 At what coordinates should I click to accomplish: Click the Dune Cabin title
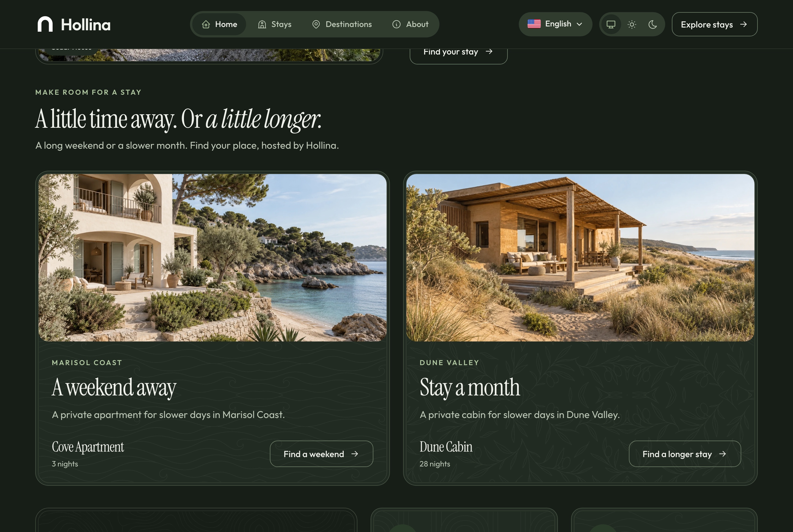click(446, 447)
